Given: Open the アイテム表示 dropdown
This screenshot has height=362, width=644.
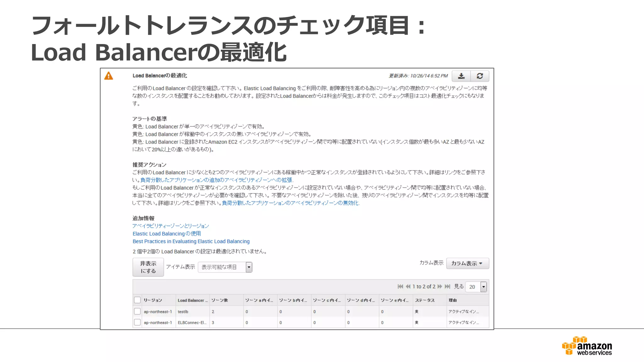Looking at the screenshot, I should click(225, 267).
